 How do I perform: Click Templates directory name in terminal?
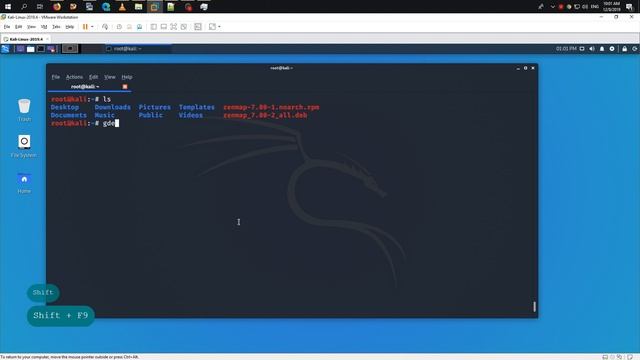click(x=196, y=107)
